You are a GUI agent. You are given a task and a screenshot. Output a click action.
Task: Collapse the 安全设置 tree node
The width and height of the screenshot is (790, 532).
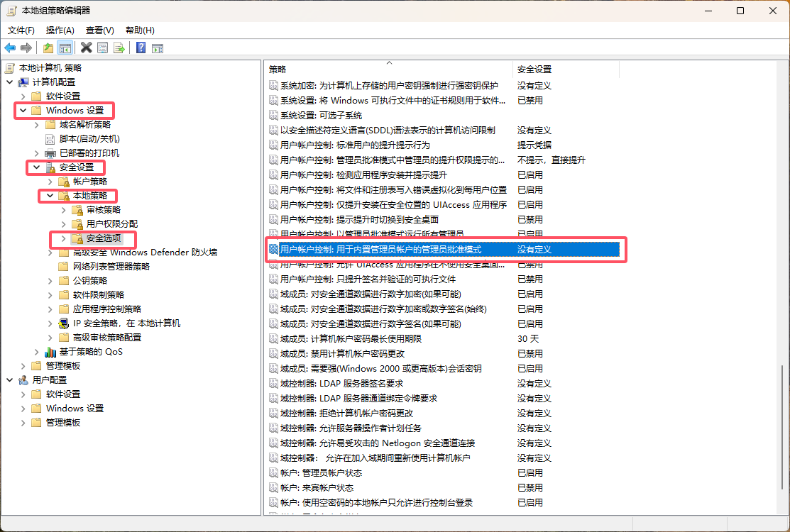click(37, 167)
